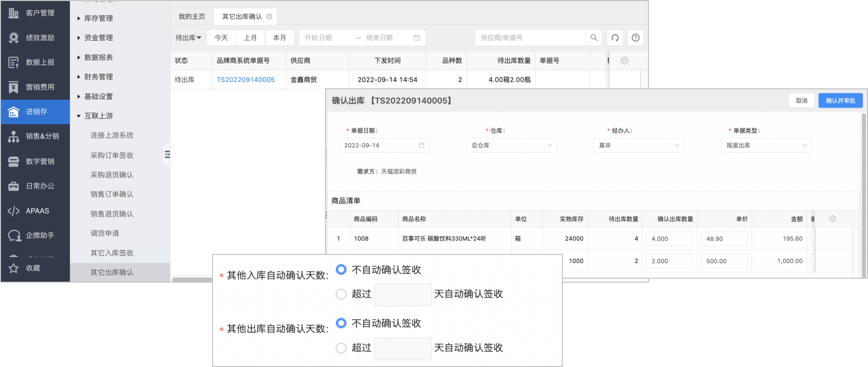Open order link TS202209140005

246,80
